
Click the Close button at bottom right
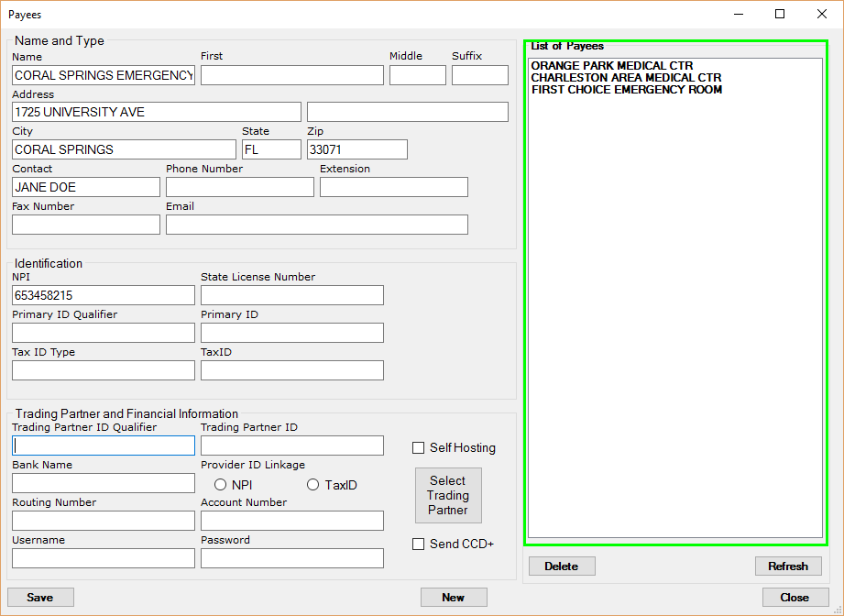(x=795, y=598)
